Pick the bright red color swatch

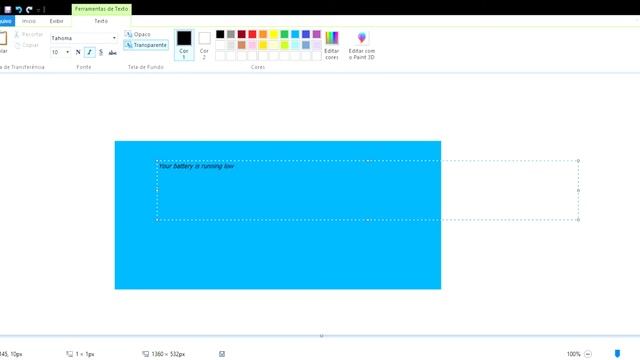[252, 34]
